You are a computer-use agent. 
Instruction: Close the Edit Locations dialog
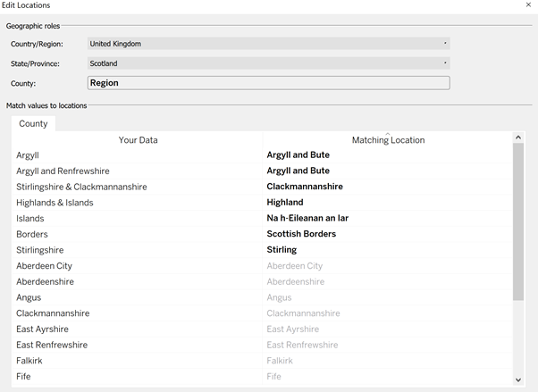pyautogui.click(x=528, y=4)
